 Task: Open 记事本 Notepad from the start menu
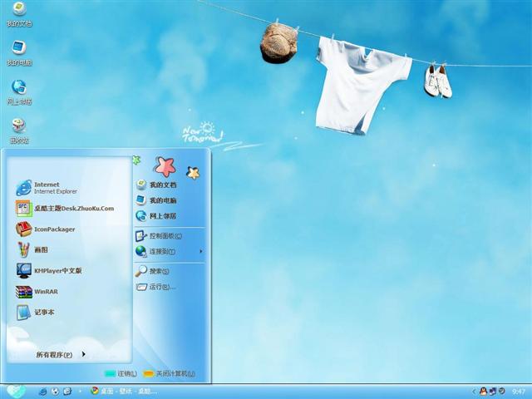[x=35, y=313]
